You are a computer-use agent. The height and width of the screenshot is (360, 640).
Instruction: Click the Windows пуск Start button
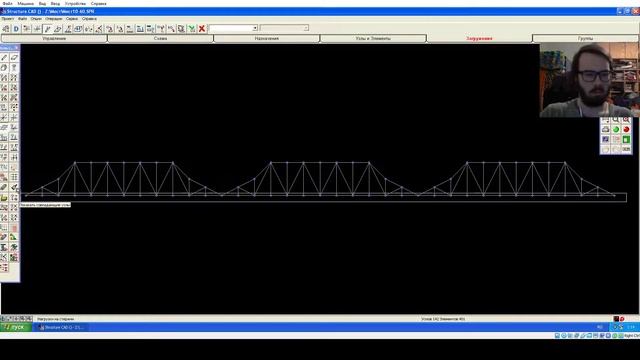pos(16,327)
